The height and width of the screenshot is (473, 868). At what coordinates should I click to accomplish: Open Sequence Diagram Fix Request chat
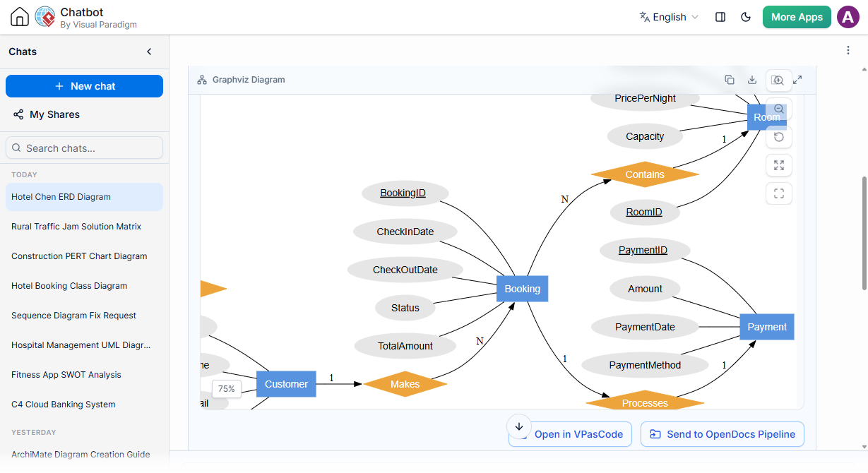pyautogui.click(x=84, y=316)
